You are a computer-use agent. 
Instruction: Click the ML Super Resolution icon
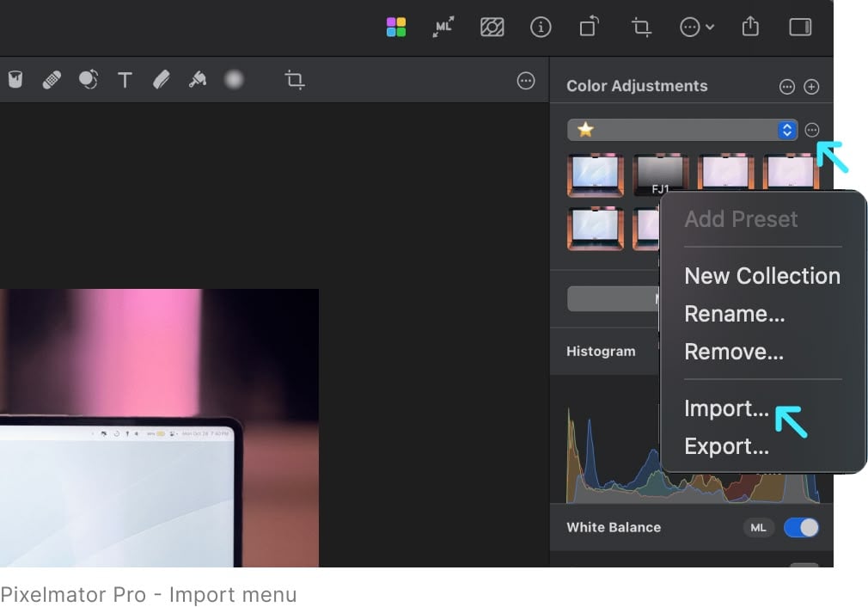(x=443, y=27)
